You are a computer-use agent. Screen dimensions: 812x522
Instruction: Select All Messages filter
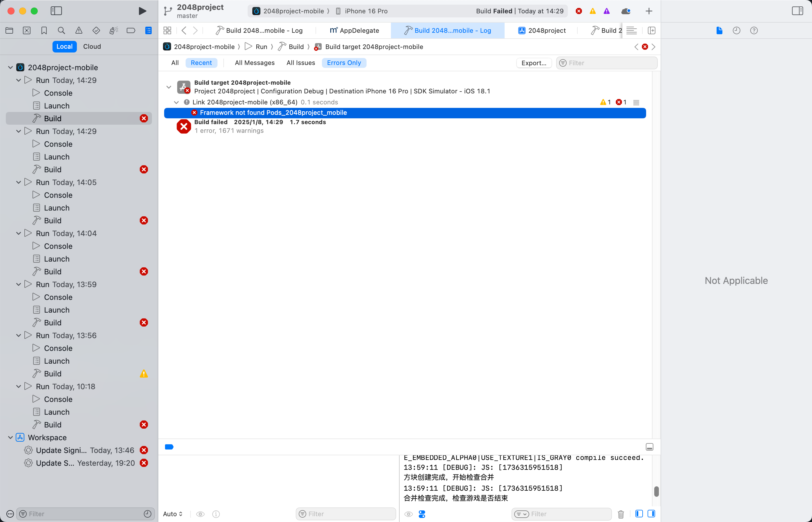click(255, 63)
